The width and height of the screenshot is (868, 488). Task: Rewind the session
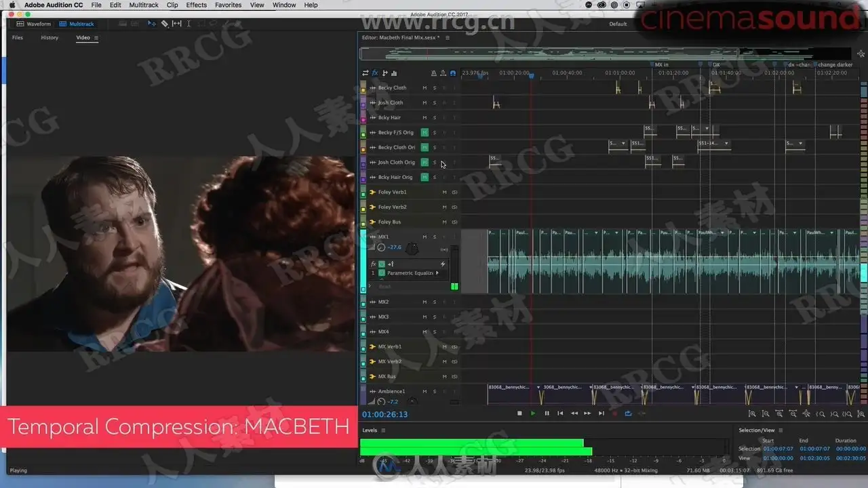point(574,413)
